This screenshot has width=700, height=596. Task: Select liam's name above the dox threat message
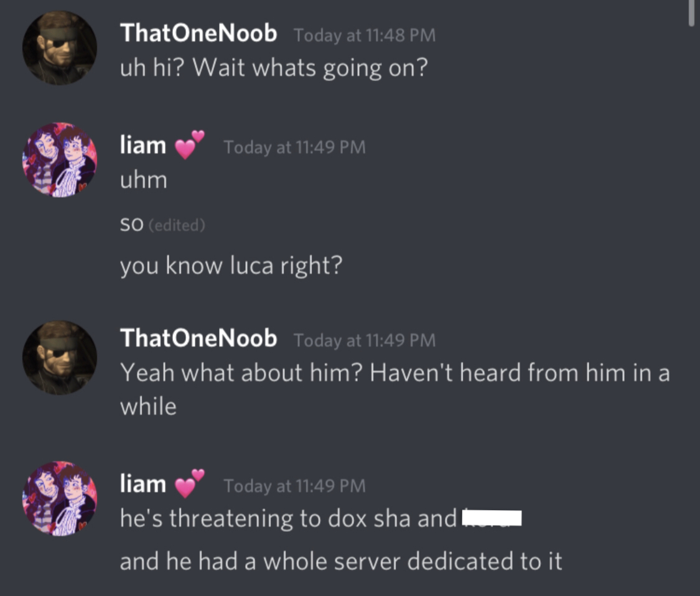click(x=143, y=484)
